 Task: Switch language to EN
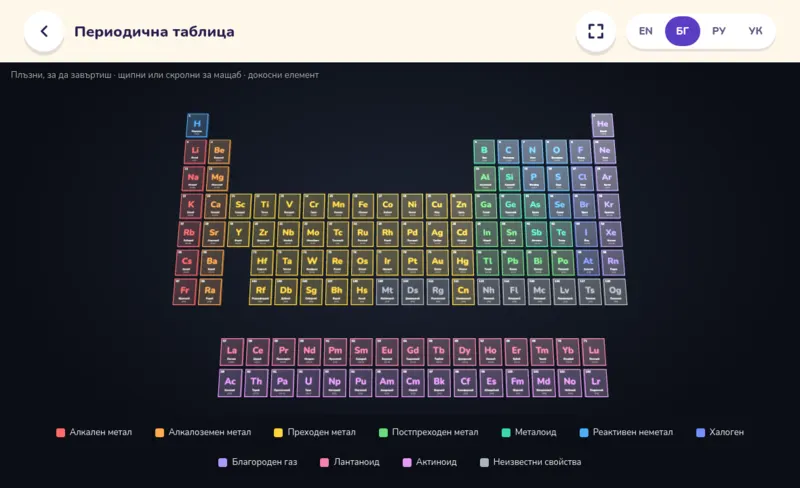coord(645,31)
